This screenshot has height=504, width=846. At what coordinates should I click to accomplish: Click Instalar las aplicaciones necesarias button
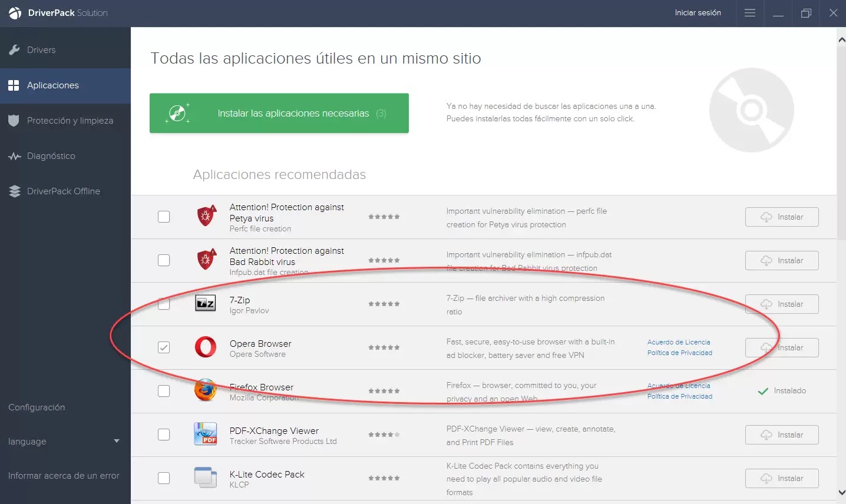279,113
